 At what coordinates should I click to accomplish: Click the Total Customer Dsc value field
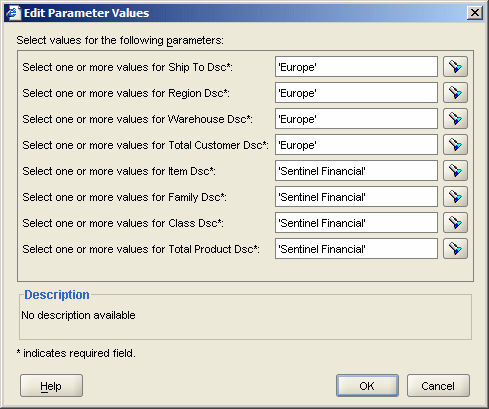[x=356, y=145]
